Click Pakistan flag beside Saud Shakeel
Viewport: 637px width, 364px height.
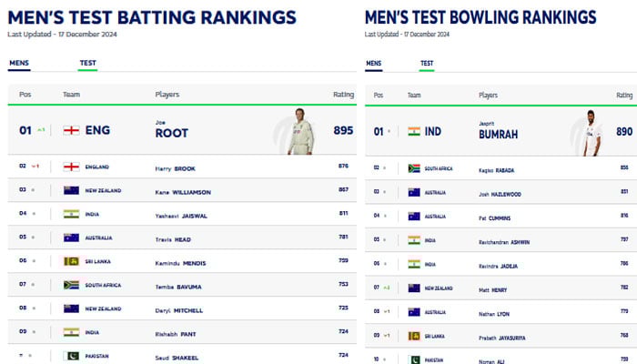(x=71, y=355)
